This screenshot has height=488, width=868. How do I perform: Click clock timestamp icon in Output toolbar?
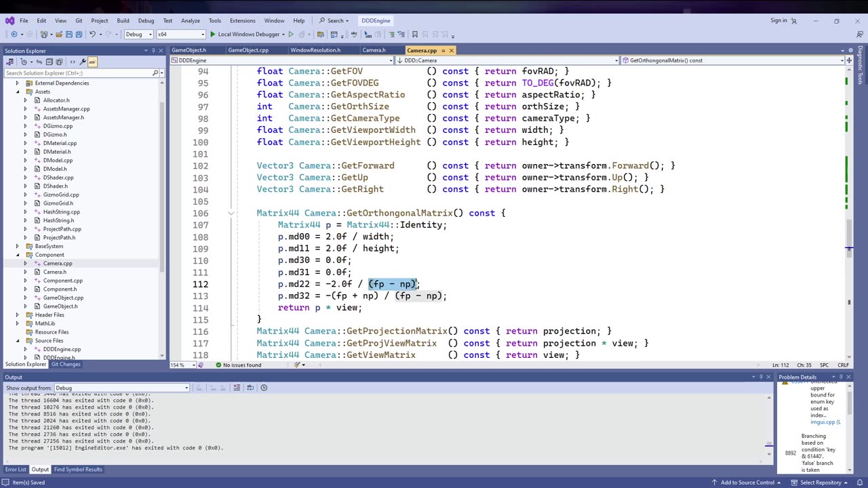click(264, 388)
